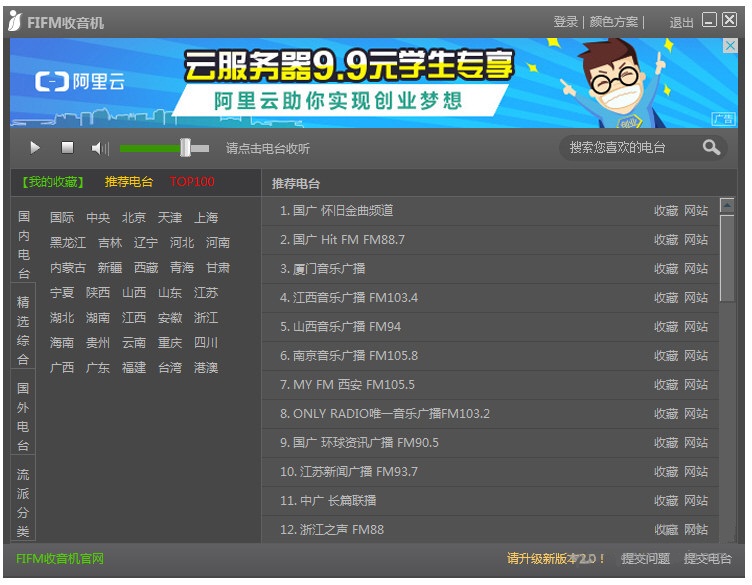This screenshot has width=752, height=585.
Task: Minimize the FIFM window
Action: (709, 20)
